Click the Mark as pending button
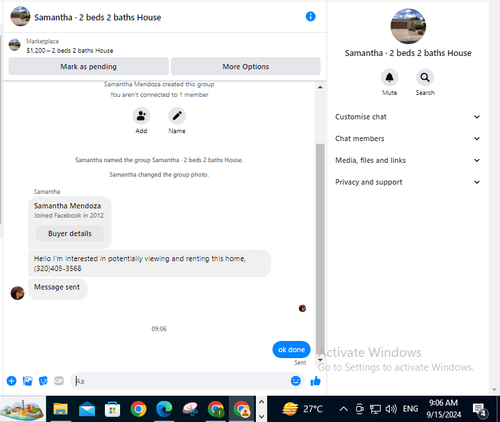Viewport: 500px width, 422px height. [x=88, y=66]
